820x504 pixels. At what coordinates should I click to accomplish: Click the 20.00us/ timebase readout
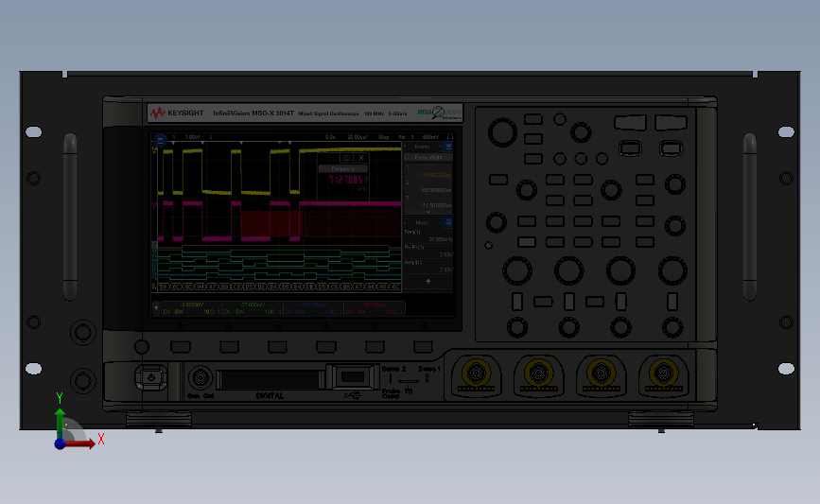click(x=358, y=137)
